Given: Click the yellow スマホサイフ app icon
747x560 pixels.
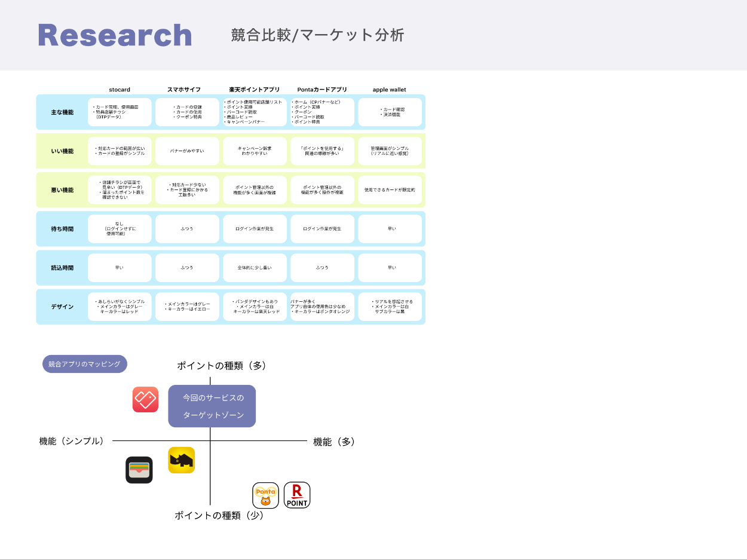Looking at the screenshot, I should coord(181,460).
